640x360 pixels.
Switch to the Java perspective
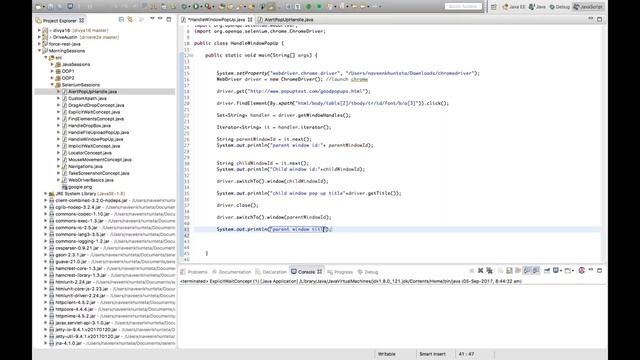(537, 7)
